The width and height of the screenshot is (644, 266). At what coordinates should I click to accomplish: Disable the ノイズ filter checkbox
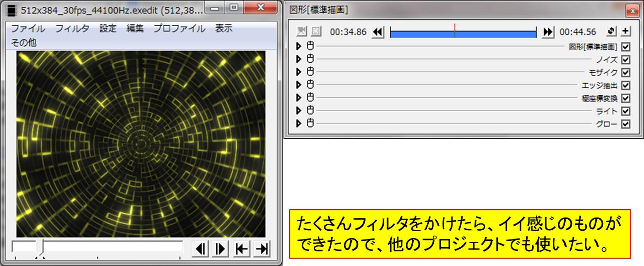[626, 60]
